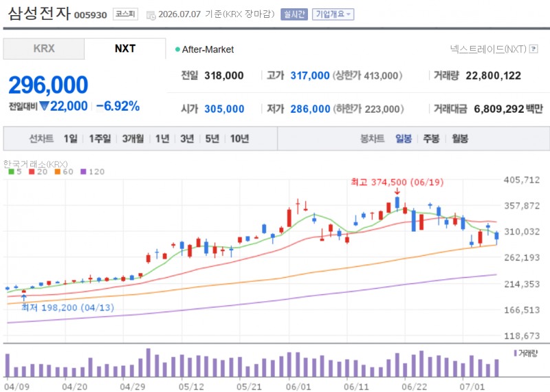Image resolution: width=550 pixels, height=392 pixels.
Task: Click the stock code 005930
Action: (91, 15)
